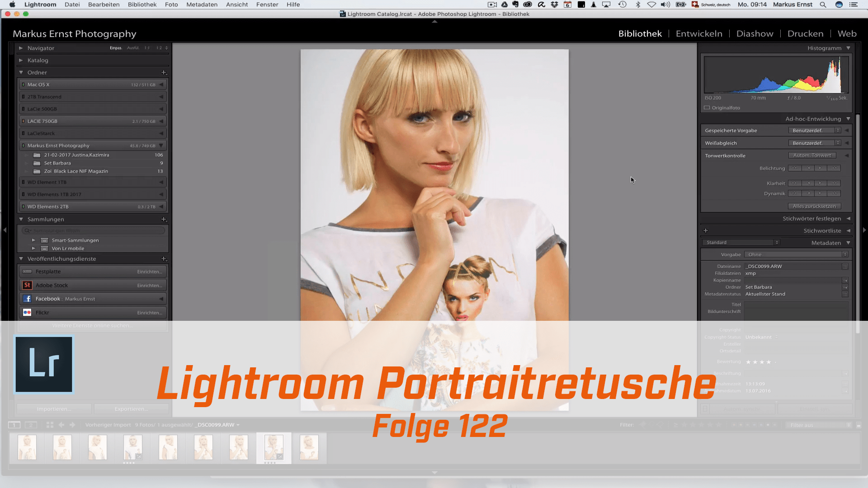
Task: Click Einrichten for Flickr
Action: pos(150,313)
